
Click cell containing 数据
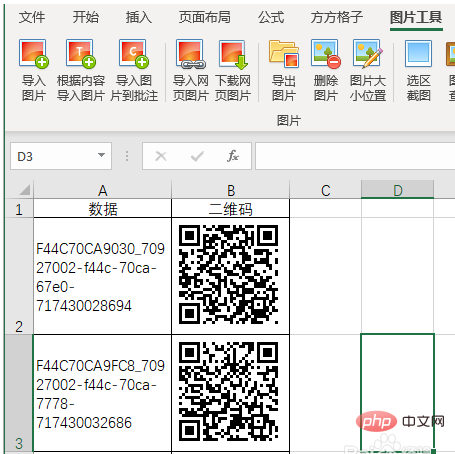(x=102, y=209)
